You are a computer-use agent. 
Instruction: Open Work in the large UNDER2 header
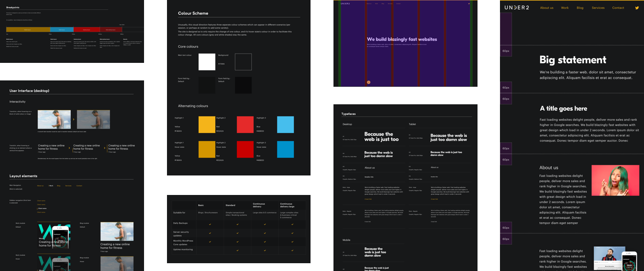click(x=565, y=8)
